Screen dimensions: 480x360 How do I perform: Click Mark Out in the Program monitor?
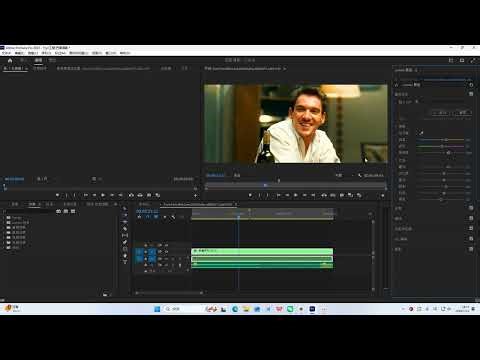point(267,195)
